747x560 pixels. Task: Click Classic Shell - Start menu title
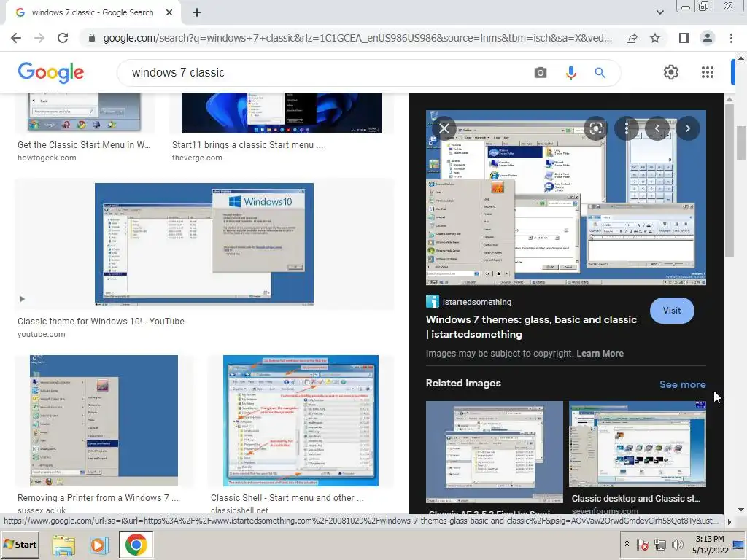[287, 497]
